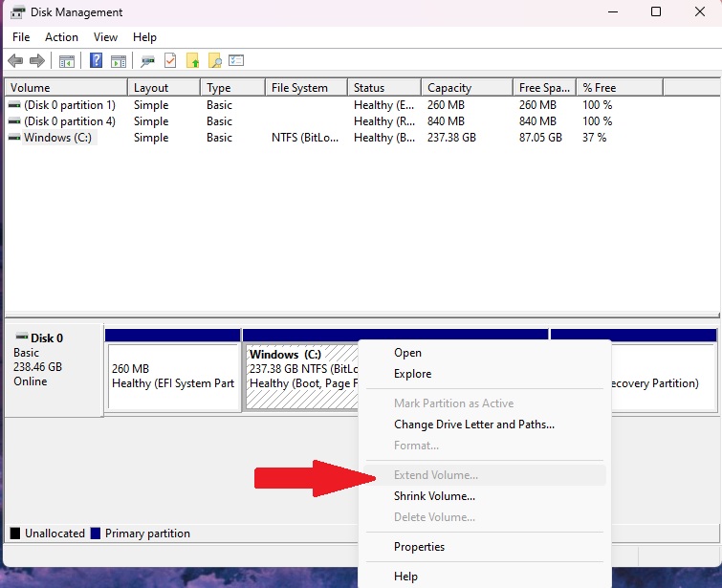The height and width of the screenshot is (588, 722).
Task: Click the grayed Extend Volume entry
Action: [x=485, y=475]
